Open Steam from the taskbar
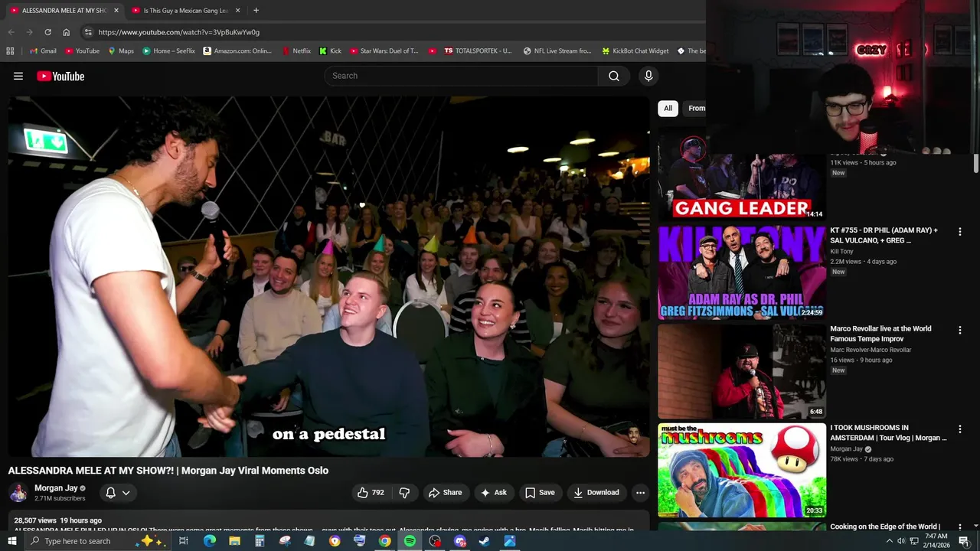Screen dimensions: 980x551 point(484,541)
